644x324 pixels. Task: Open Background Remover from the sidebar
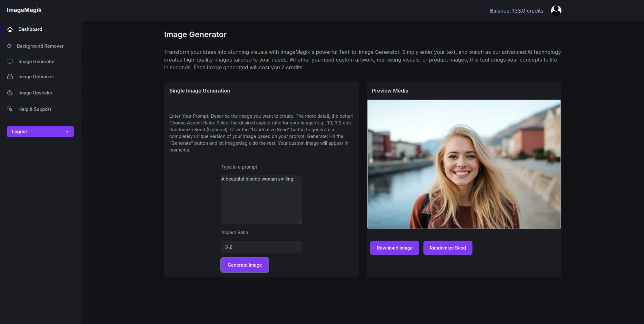[x=40, y=46]
